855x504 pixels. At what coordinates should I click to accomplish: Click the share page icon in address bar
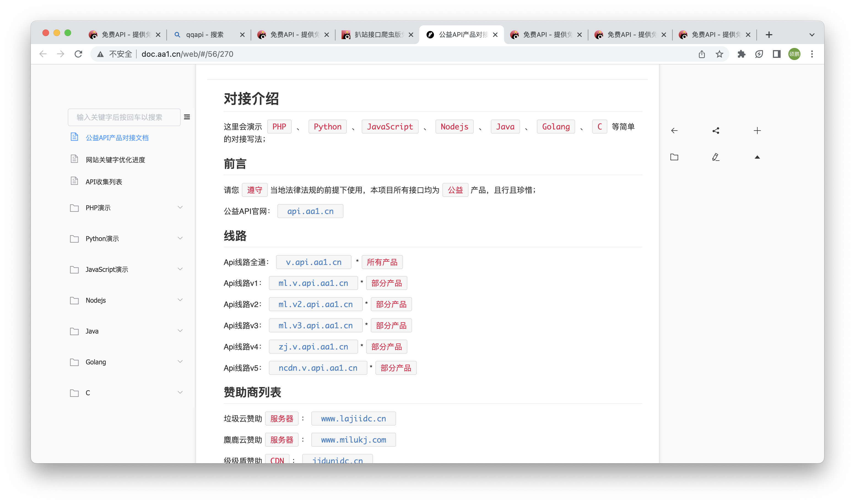pos(702,54)
